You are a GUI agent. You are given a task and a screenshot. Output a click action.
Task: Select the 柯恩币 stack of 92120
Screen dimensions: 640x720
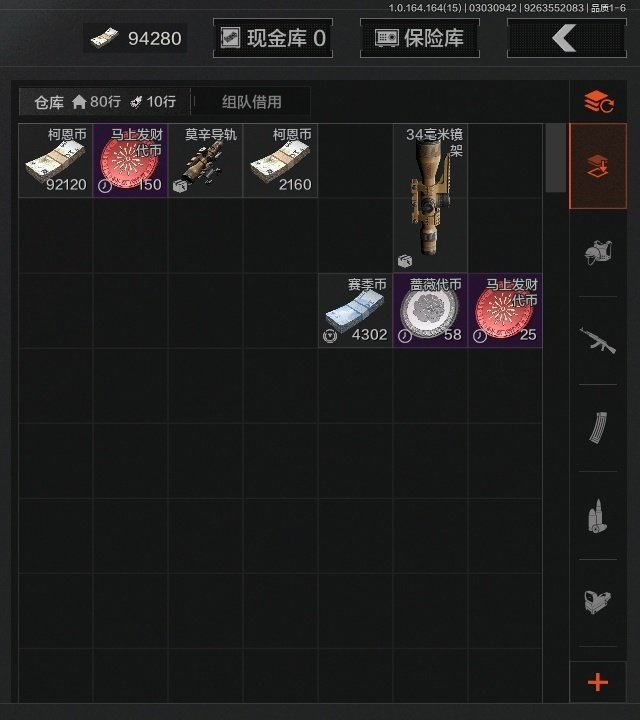point(56,160)
